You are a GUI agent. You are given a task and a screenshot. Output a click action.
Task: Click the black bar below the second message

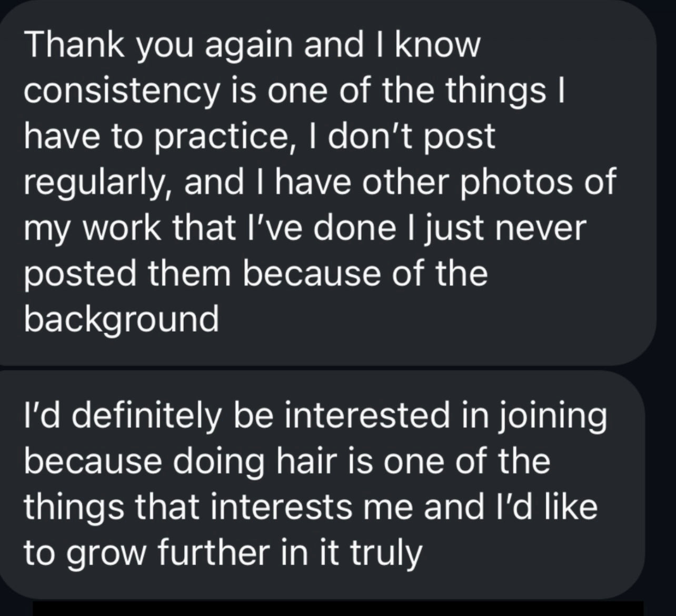coord(337,608)
